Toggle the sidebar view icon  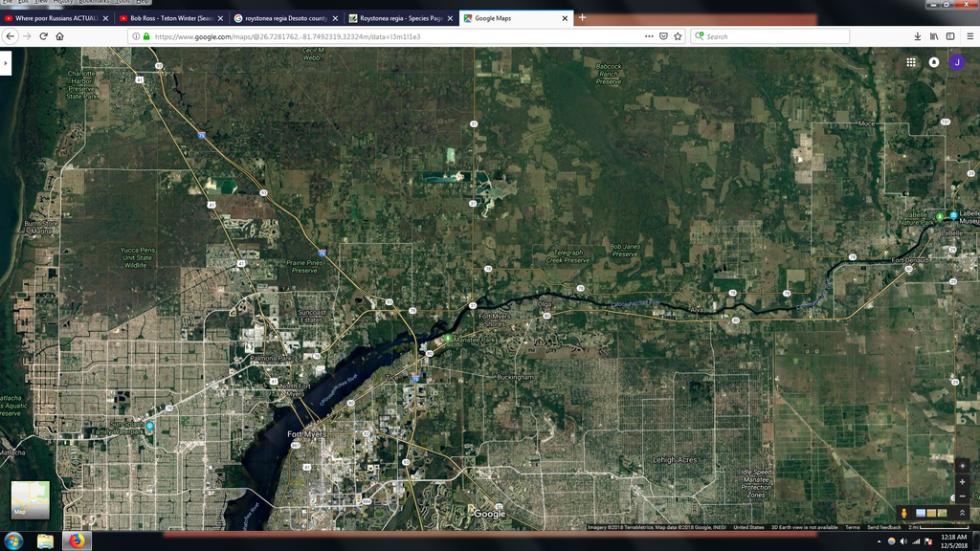pyautogui.click(x=950, y=36)
